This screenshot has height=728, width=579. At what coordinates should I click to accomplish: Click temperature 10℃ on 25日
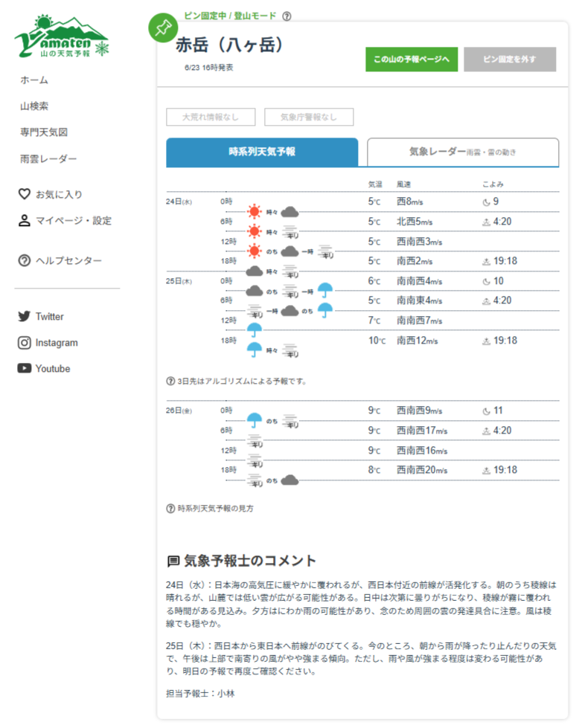377,341
